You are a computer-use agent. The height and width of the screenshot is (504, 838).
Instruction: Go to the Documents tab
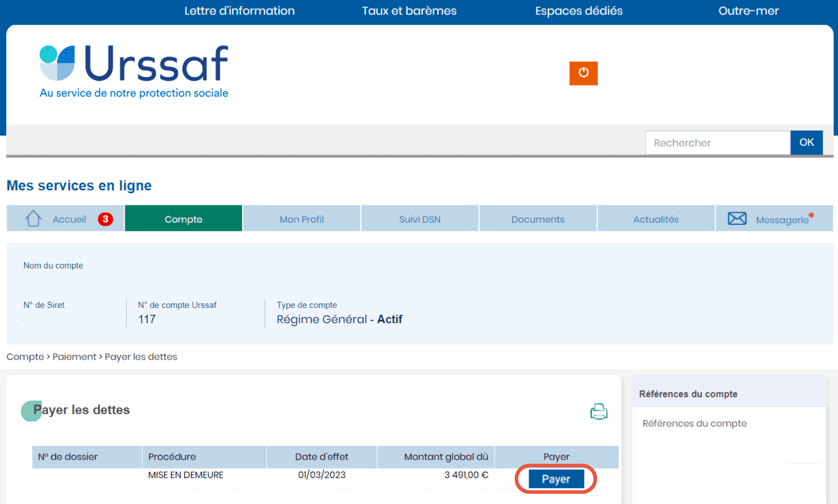tap(538, 218)
